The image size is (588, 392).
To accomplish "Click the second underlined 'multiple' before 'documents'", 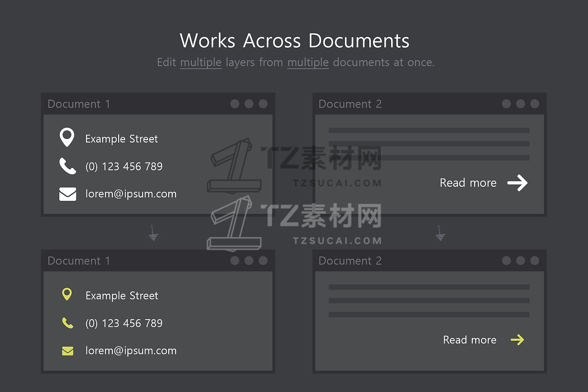I will pyautogui.click(x=308, y=62).
